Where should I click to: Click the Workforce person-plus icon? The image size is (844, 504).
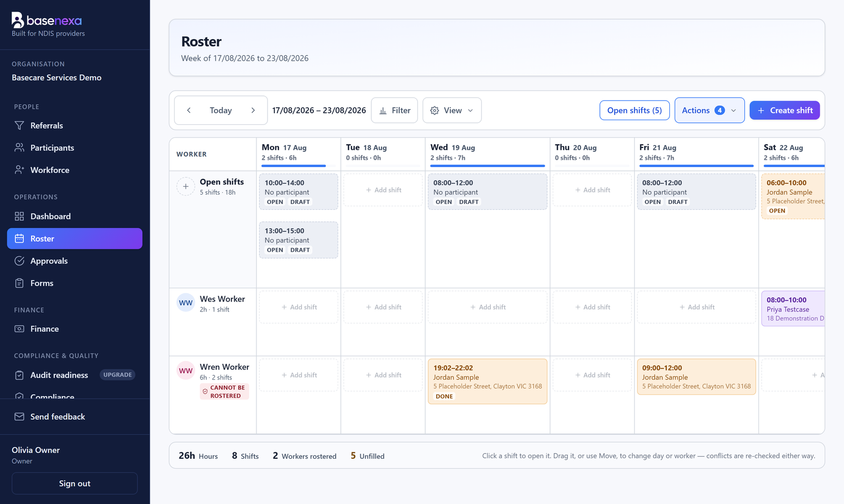[x=20, y=170]
